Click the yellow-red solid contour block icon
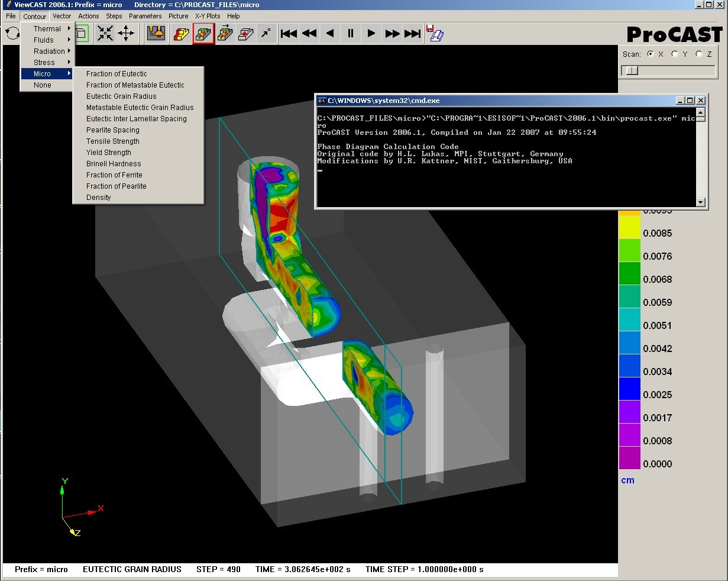The width and height of the screenshot is (728, 581). tap(181, 34)
